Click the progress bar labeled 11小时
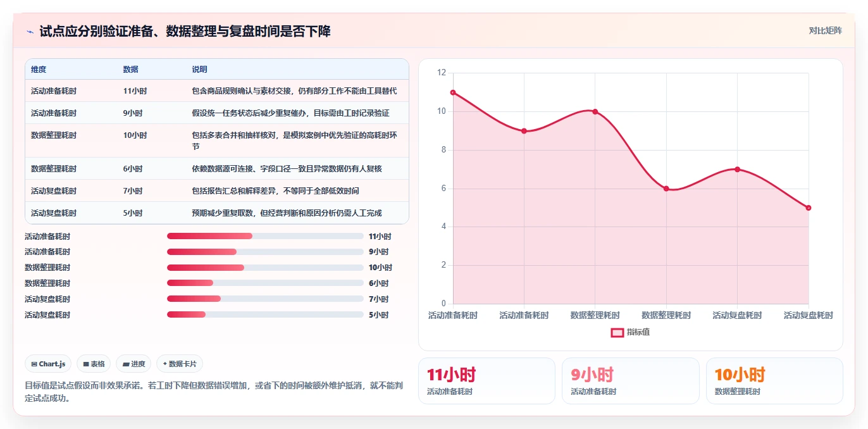This screenshot has width=868, height=429. 265,236
